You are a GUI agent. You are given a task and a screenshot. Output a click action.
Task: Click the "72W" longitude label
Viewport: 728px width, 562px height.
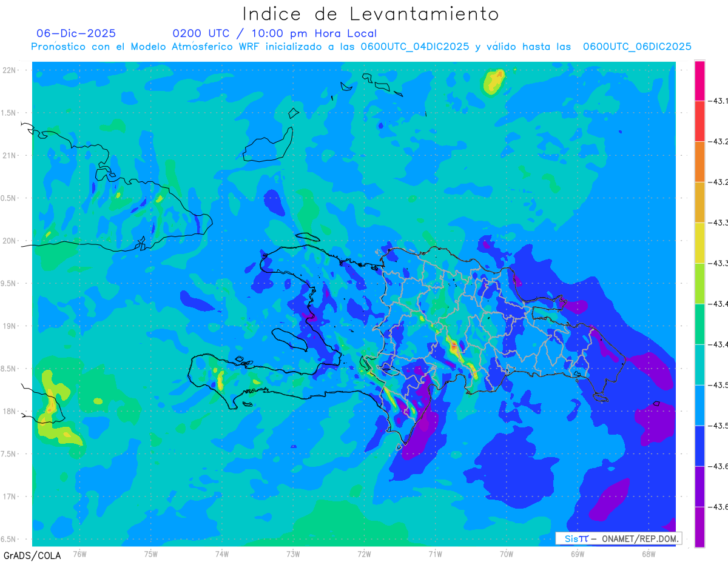[x=364, y=554]
